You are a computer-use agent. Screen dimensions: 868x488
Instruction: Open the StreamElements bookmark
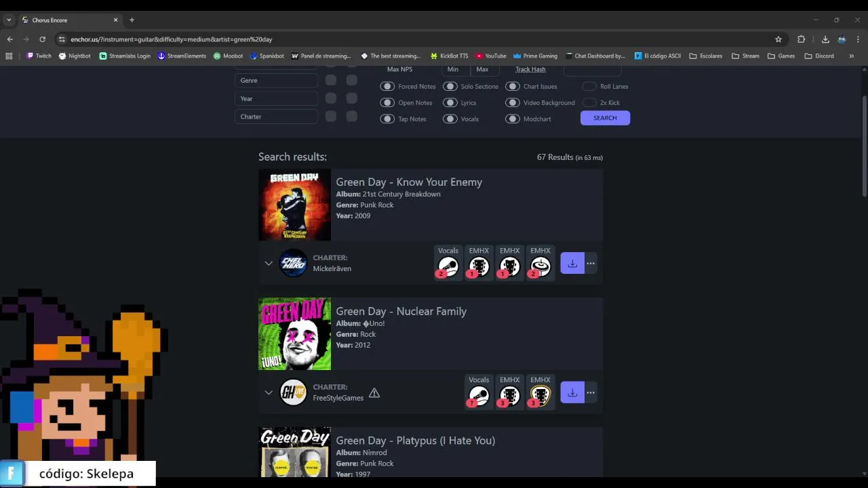pos(182,56)
